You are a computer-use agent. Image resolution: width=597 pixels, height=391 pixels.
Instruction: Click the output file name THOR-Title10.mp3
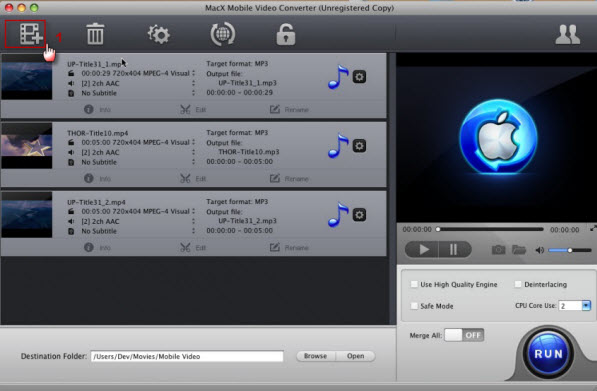[249, 152]
